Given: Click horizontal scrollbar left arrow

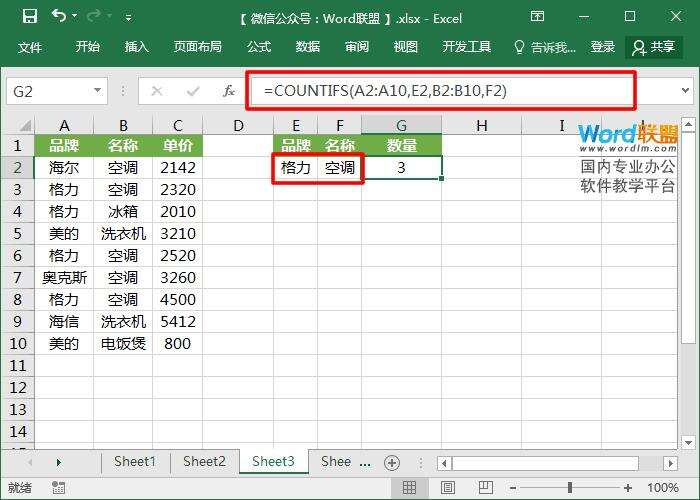Looking at the screenshot, I should pos(444,463).
